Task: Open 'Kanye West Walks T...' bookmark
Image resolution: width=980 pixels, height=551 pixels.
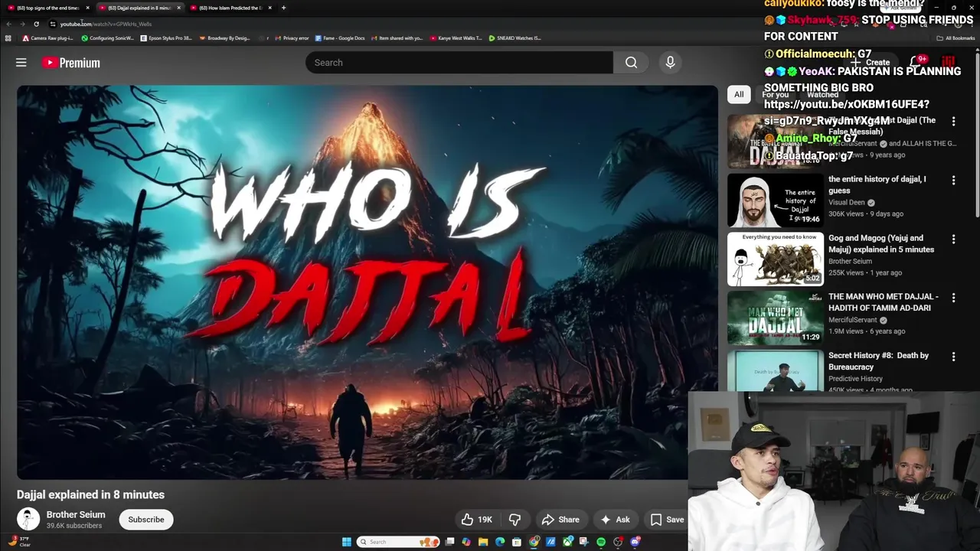Action: (x=456, y=38)
